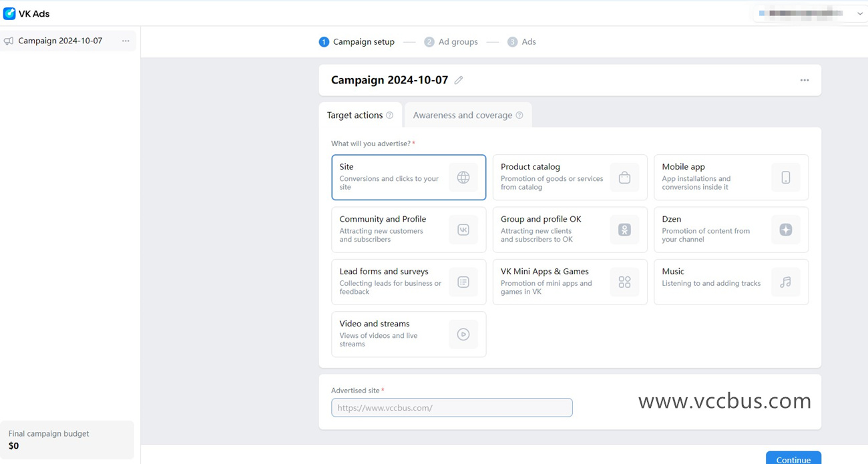868x464 pixels.
Task: Open the campaign header more options menu
Action: pos(805,80)
